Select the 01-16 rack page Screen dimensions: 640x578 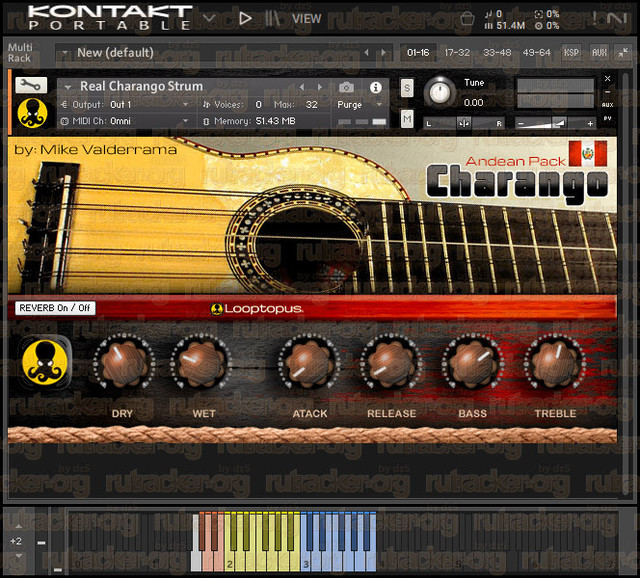pyautogui.click(x=418, y=52)
